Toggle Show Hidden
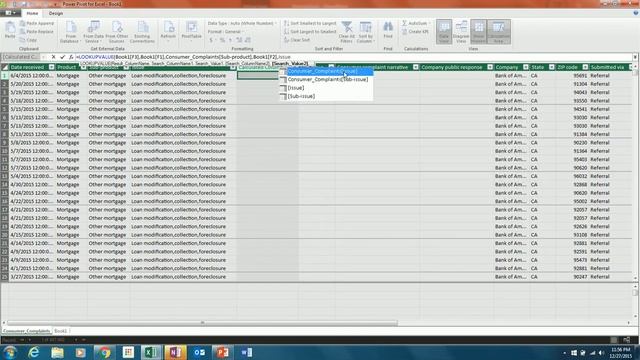The image size is (640, 360). [478, 31]
